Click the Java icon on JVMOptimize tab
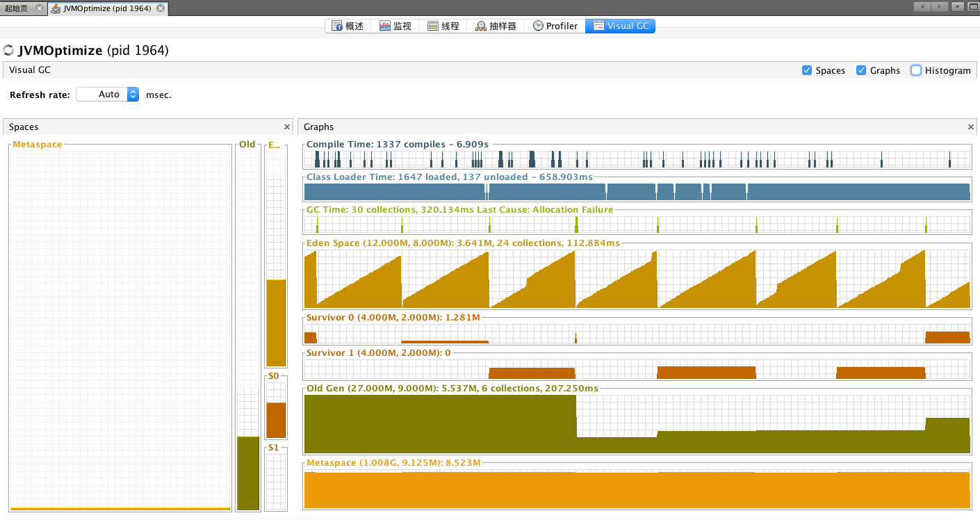The height and width of the screenshot is (520, 980). (56, 8)
